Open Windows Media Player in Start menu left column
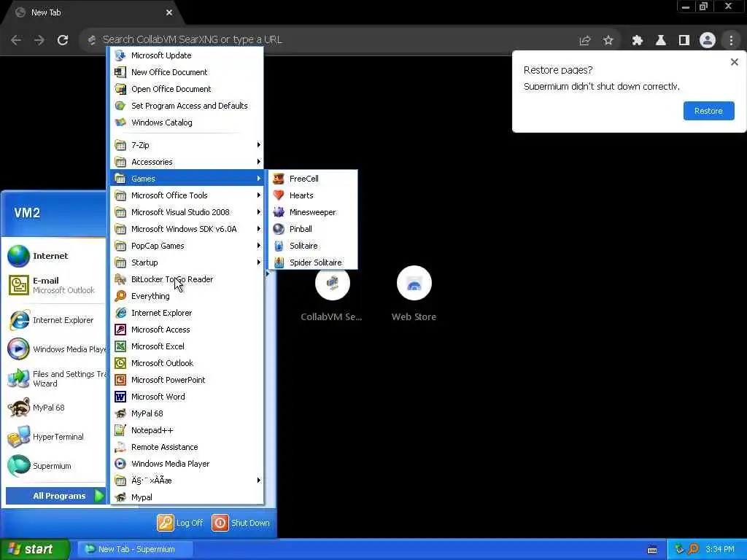 (x=55, y=349)
